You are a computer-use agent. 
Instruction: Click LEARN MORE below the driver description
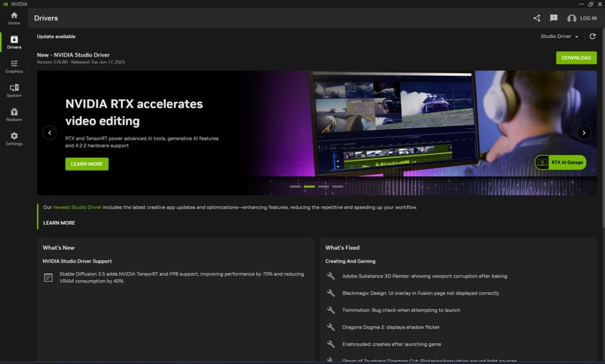[x=59, y=223]
